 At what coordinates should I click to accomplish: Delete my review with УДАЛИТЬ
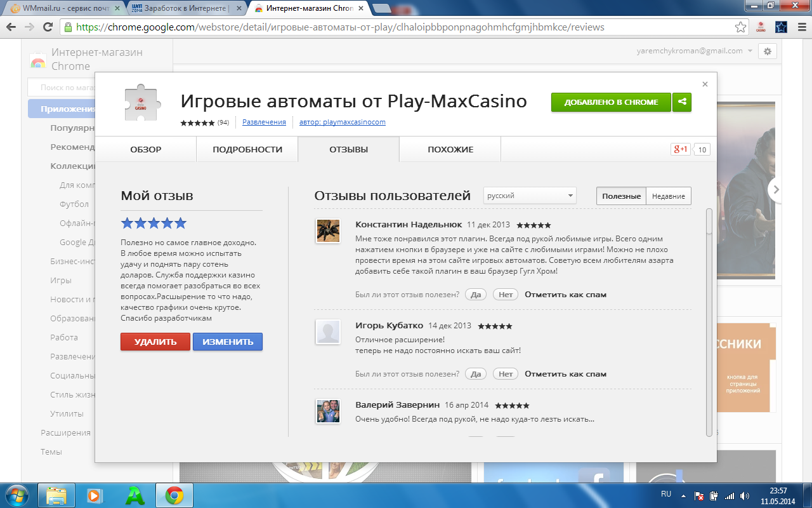pyautogui.click(x=155, y=342)
